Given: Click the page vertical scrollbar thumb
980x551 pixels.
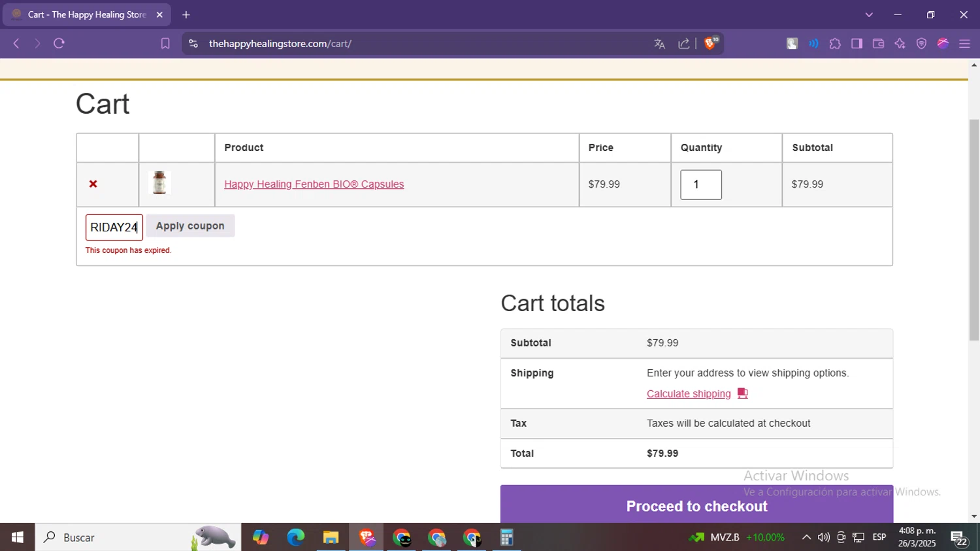Looking at the screenshot, I should click(974, 229).
